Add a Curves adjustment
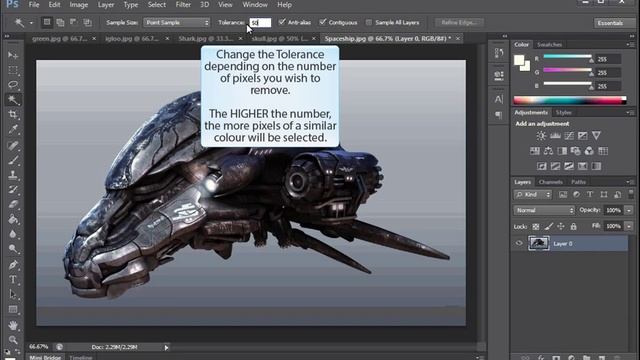This screenshot has height=360, width=640. click(569, 136)
